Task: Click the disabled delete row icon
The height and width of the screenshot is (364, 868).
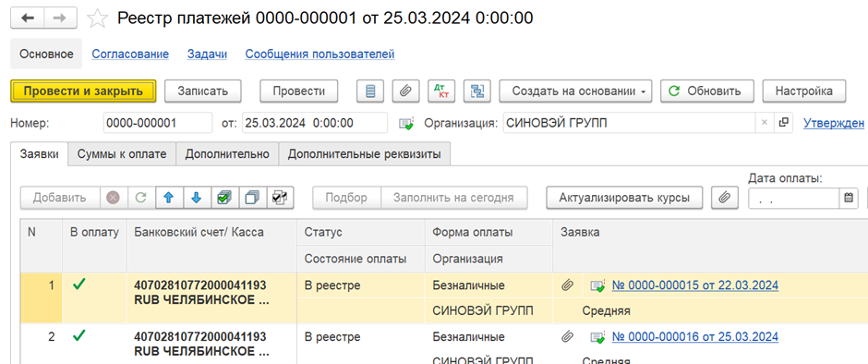Action: point(114,198)
